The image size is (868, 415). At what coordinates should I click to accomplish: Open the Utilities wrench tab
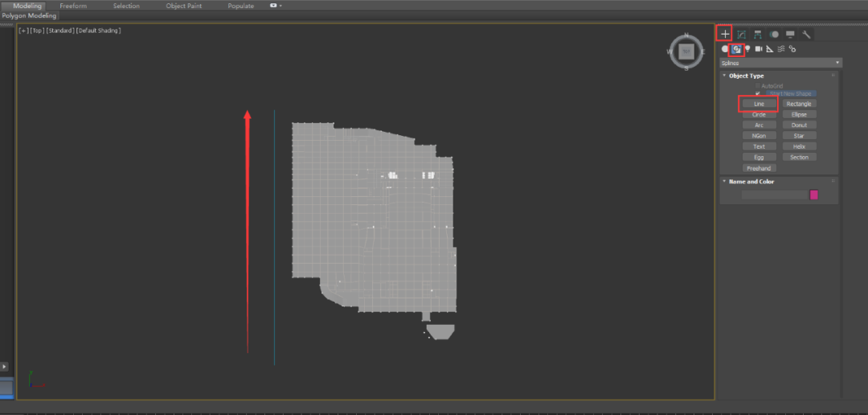806,35
